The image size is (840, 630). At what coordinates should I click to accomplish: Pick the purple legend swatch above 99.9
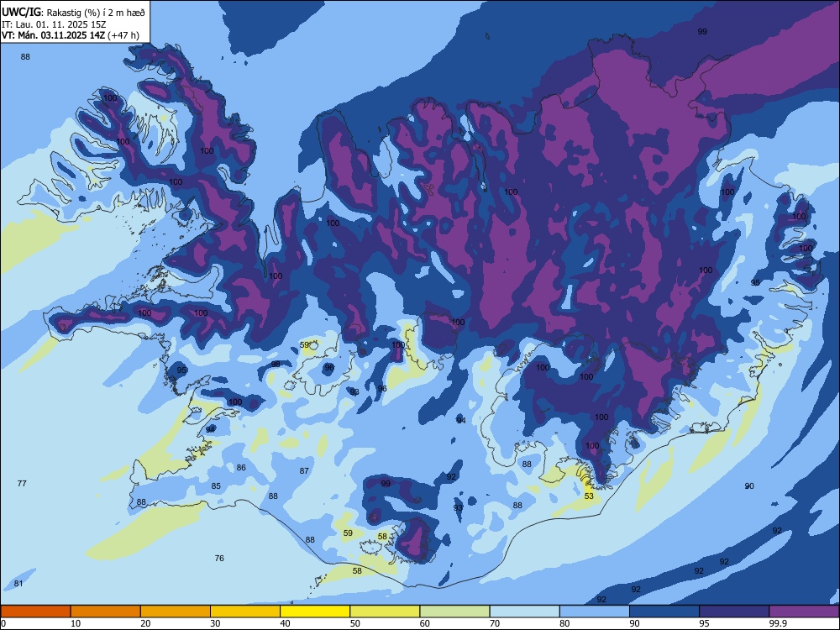tap(804, 612)
